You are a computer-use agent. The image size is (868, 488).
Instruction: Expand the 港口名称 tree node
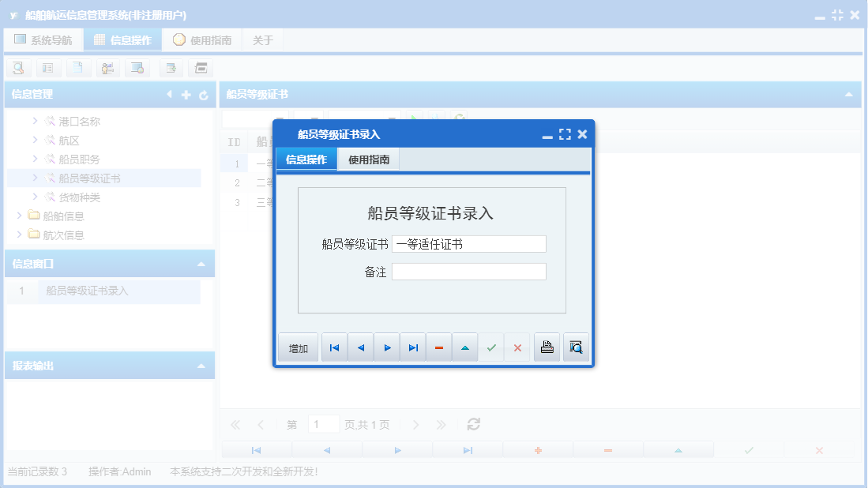35,121
